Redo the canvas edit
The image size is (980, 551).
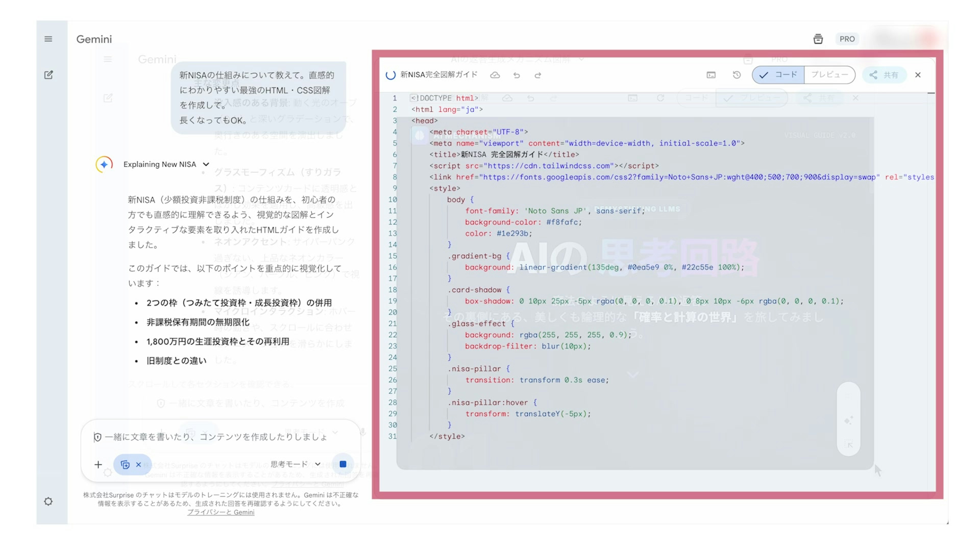pyautogui.click(x=537, y=75)
